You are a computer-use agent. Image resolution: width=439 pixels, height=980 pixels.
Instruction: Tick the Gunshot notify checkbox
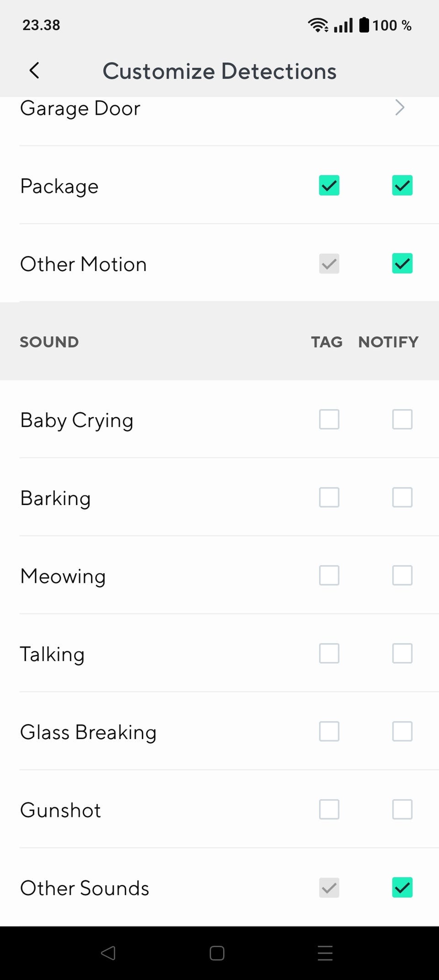[402, 810]
